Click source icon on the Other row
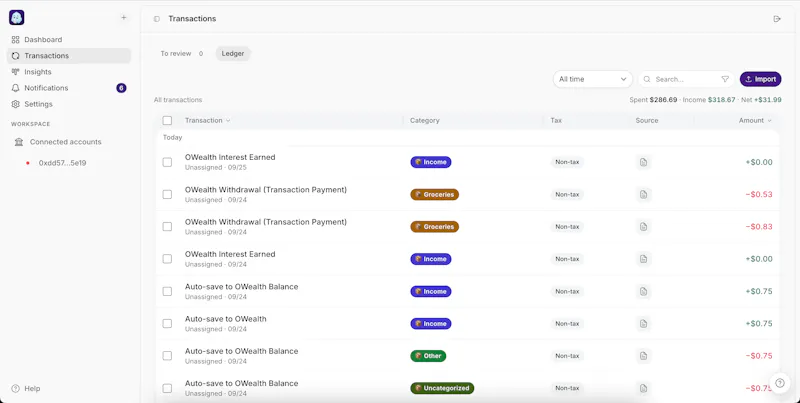The height and width of the screenshot is (403, 800). point(643,356)
